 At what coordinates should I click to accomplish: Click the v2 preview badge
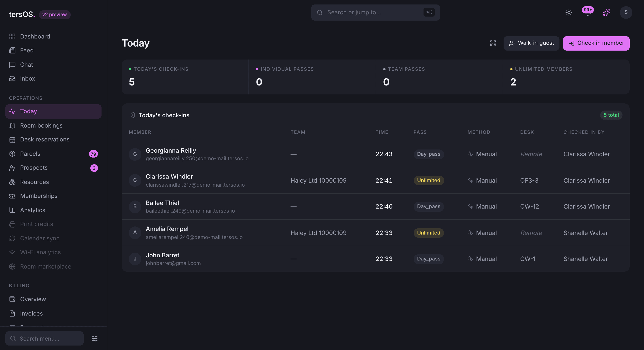click(55, 15)
